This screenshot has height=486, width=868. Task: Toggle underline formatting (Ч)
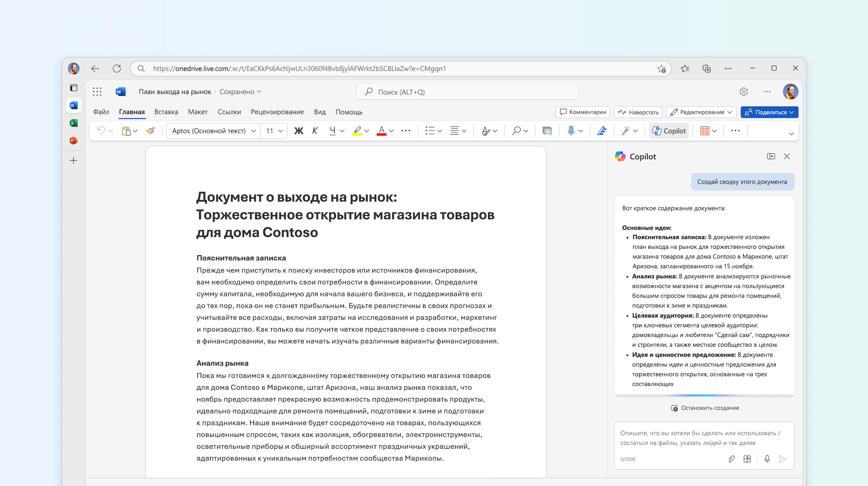point(332,131)
